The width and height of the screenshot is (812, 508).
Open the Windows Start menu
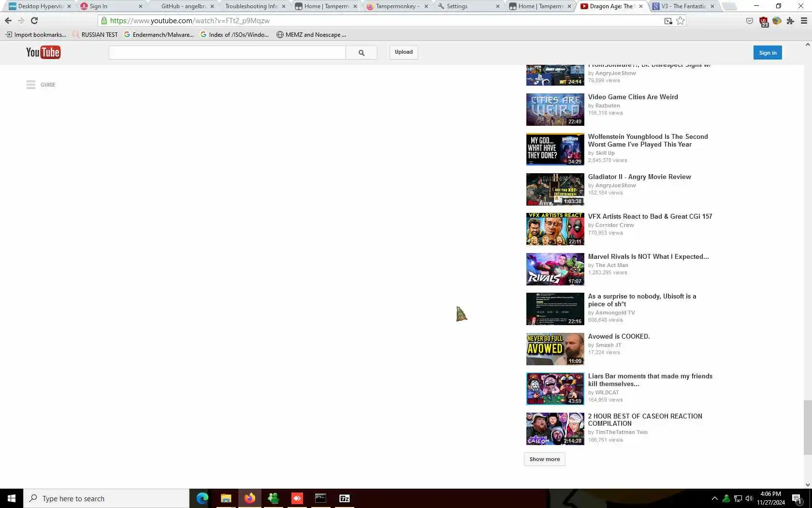tap(12, 498)
